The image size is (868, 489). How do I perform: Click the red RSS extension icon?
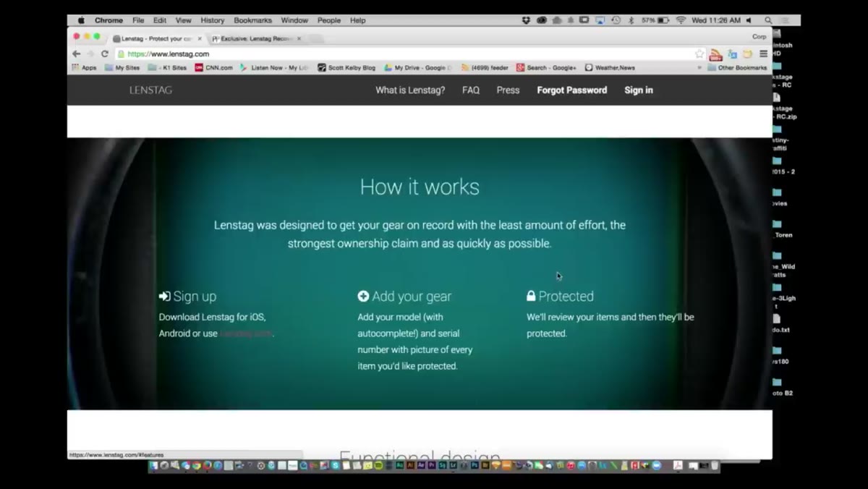[x=715, y=54]
